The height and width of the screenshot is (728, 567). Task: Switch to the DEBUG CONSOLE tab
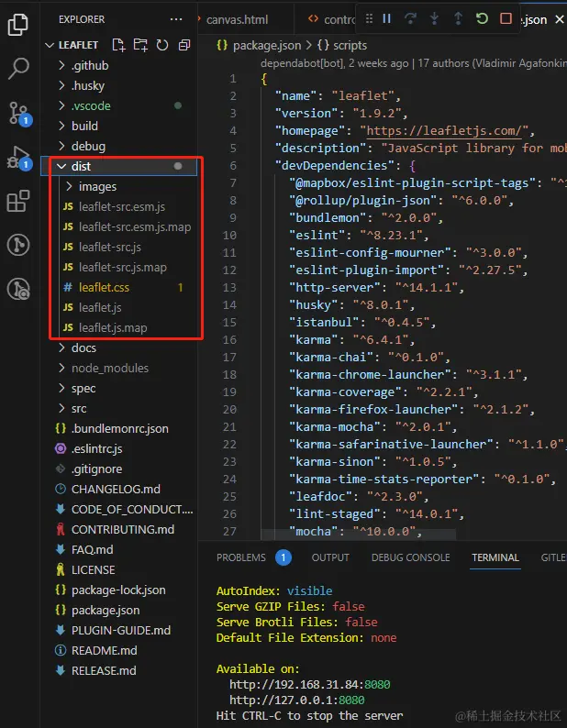coord(410,557)
